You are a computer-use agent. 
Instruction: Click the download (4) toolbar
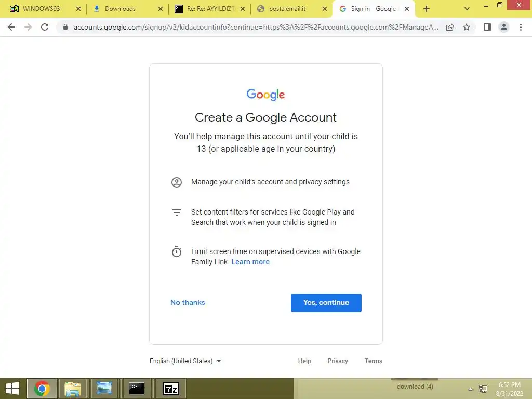415,387
